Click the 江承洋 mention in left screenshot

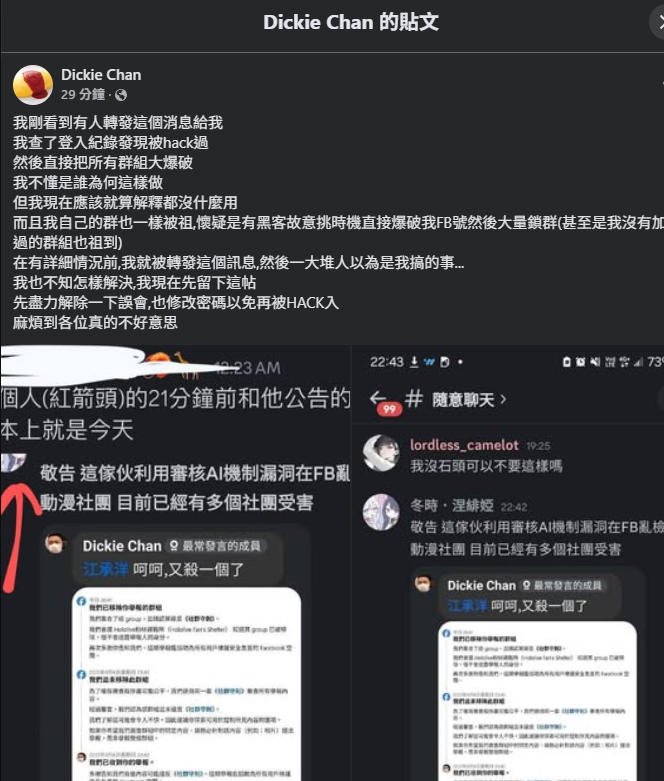[x=106, y=569]
